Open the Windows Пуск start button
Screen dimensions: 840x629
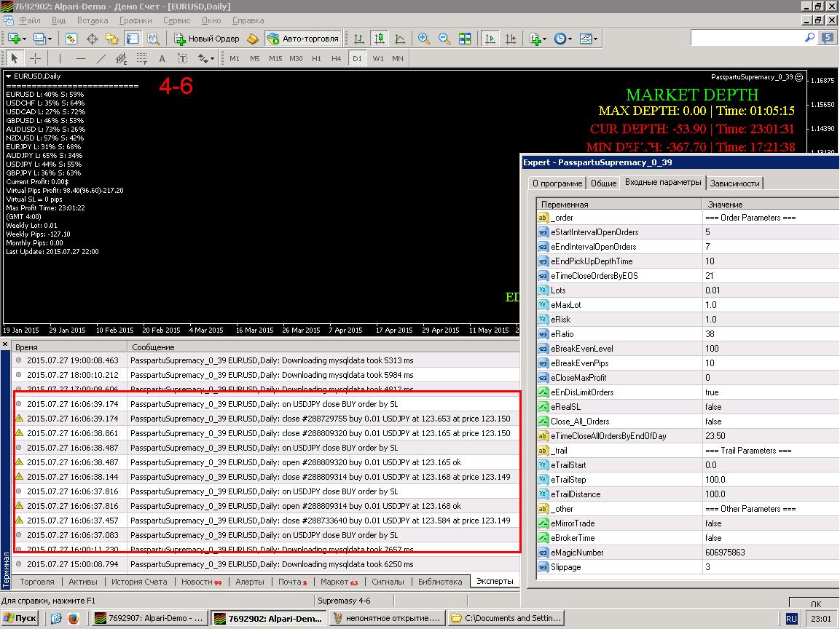20,618
